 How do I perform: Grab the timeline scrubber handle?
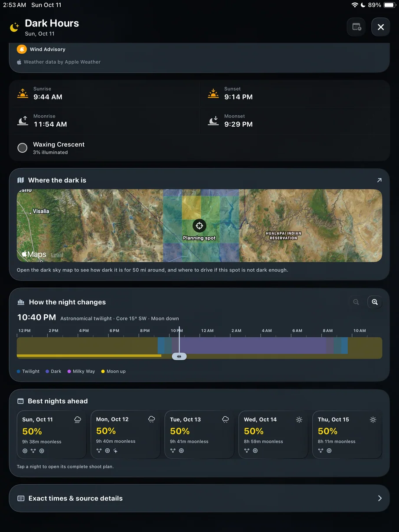tap(179, 356)
